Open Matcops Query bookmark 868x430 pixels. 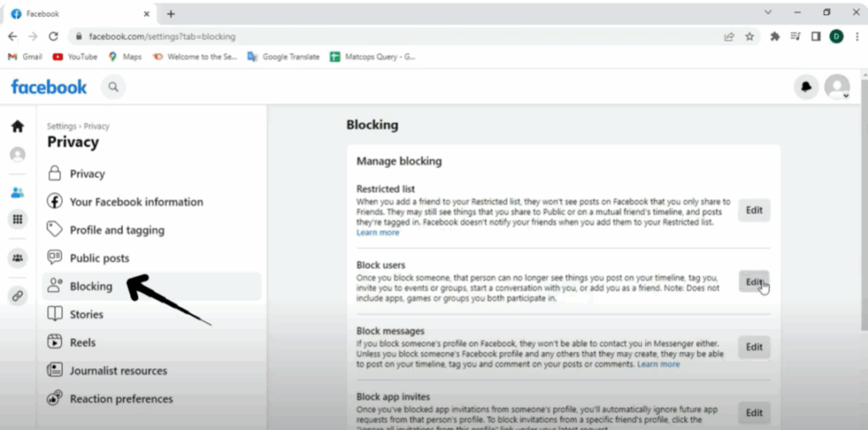pyautogui.click(x=373, y=57)
